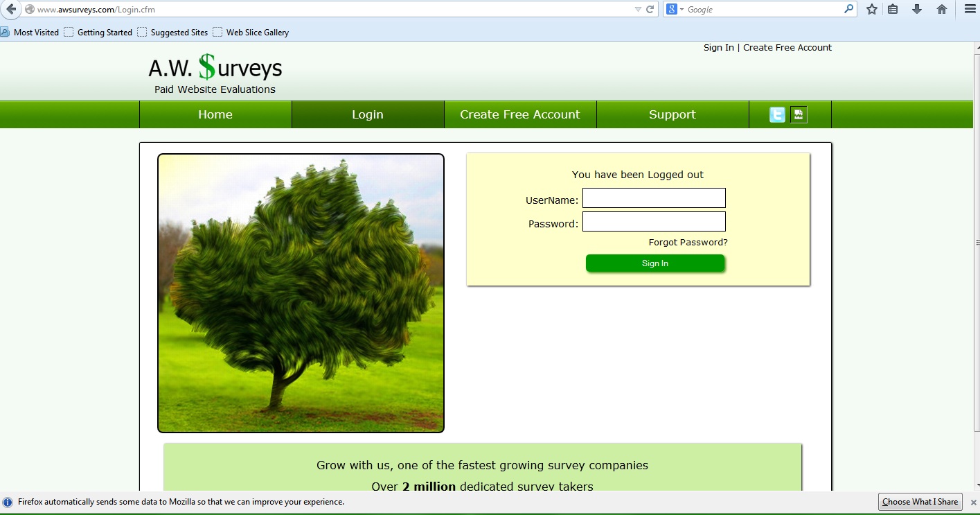Click the Password input field
Screen dimensions: 980x515
[654, 222]
